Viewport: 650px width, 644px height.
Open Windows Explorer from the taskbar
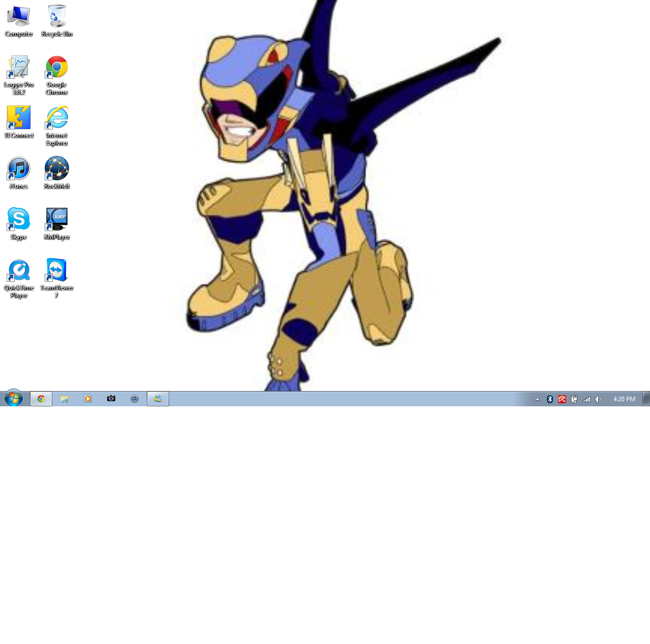[x=64, y=399]
